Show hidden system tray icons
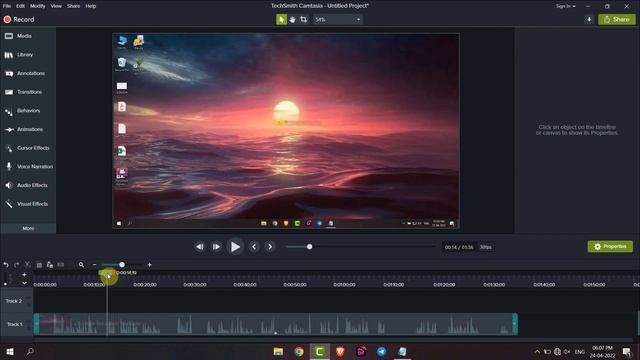Viewport: 640px width, 360px height. pos(537,351)
